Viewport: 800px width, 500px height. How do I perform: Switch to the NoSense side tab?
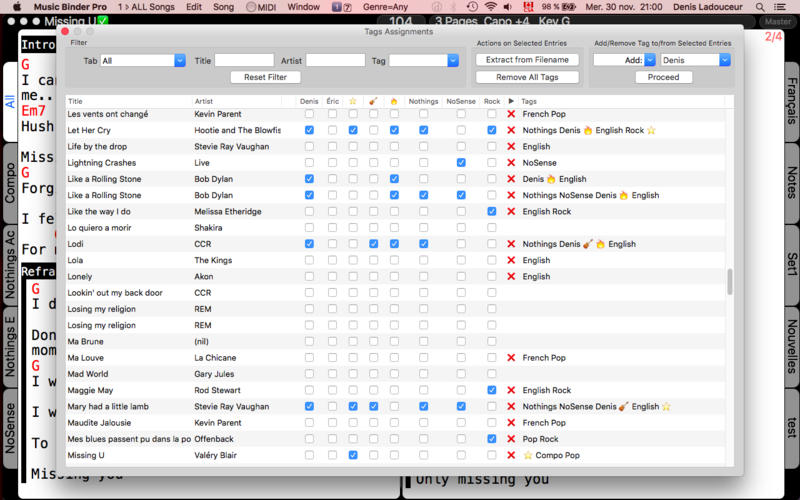point(10,429)
